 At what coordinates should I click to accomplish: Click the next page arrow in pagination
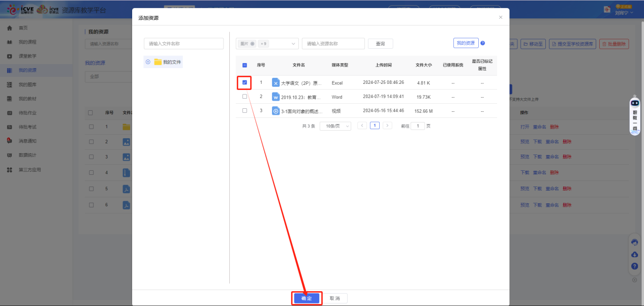(x=387, y=126)
